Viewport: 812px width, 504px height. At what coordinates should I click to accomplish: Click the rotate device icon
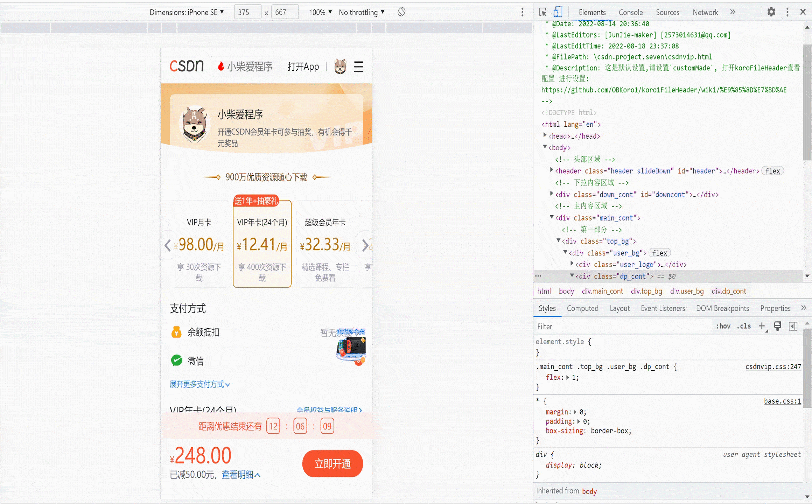[401, 12]
